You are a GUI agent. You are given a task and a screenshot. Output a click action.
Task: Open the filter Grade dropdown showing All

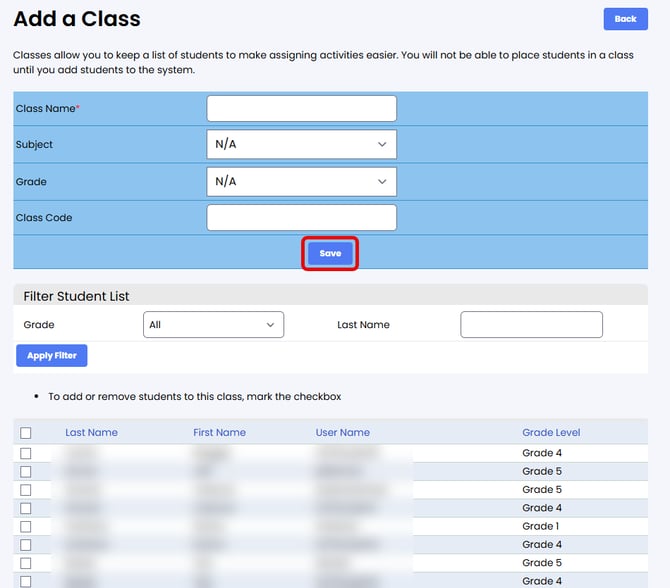[213, 325]
